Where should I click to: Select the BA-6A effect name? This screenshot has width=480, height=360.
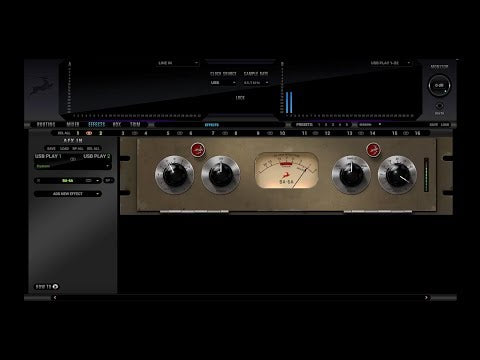coord(68,181)
